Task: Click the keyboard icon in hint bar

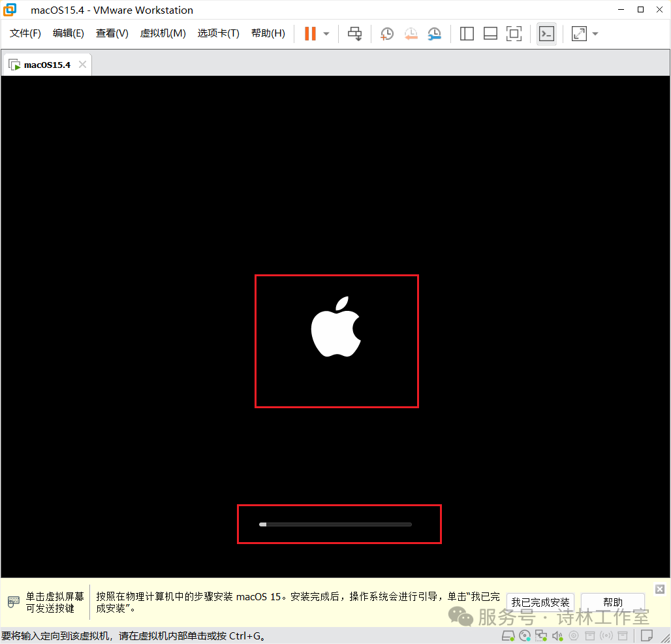Action: pos(13,602)
